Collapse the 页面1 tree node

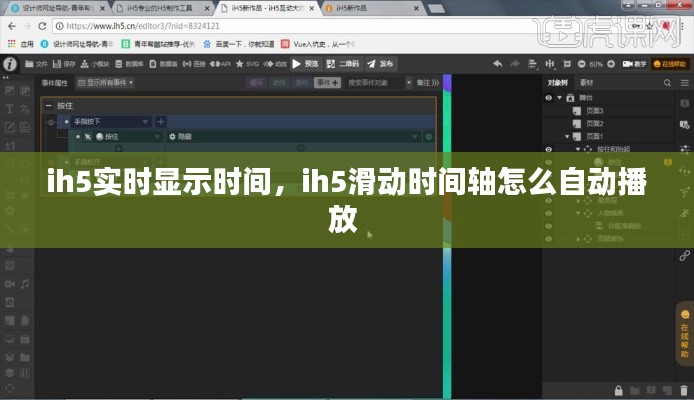[x=567, y=136]
